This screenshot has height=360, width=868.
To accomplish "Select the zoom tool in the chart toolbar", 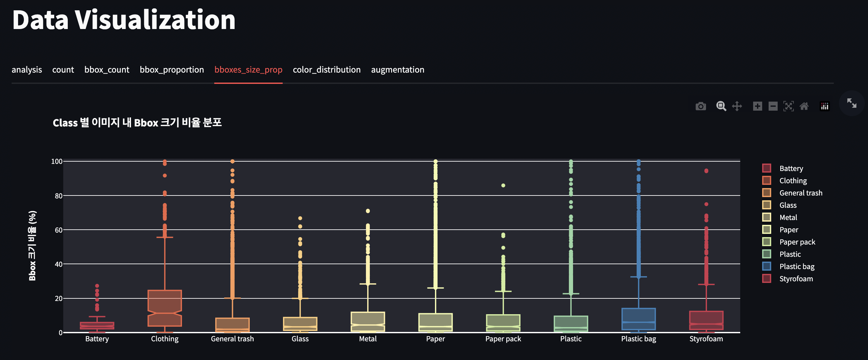I will coord(721,106).
